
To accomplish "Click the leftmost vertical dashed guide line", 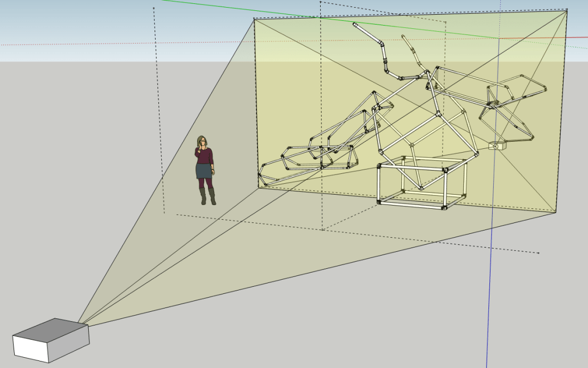I will coord(158,109).
